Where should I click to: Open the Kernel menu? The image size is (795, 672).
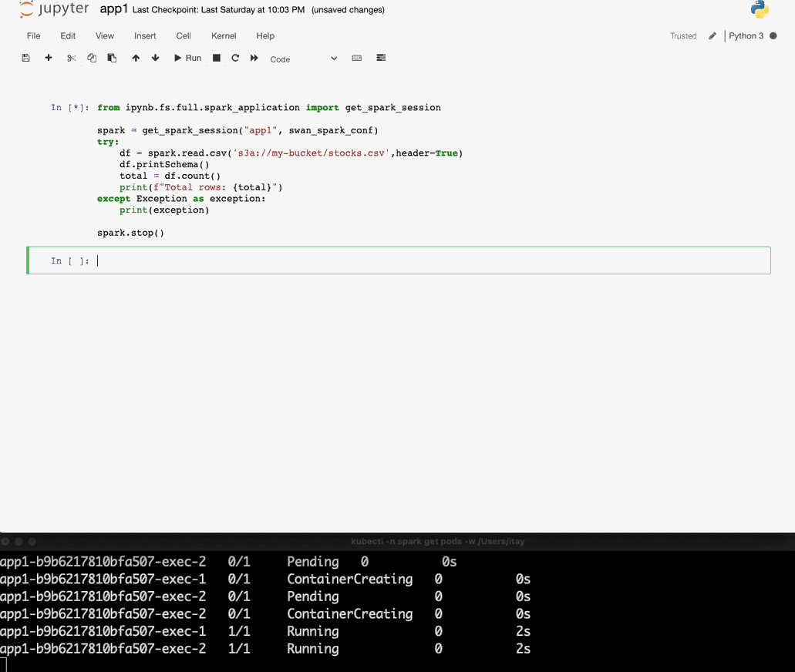pos(224,36)
